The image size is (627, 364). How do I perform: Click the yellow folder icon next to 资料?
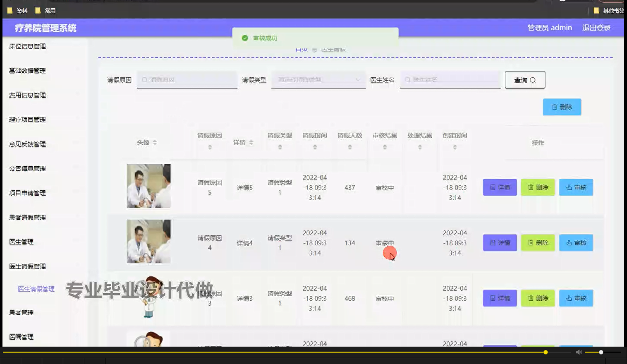click(10, 10)
